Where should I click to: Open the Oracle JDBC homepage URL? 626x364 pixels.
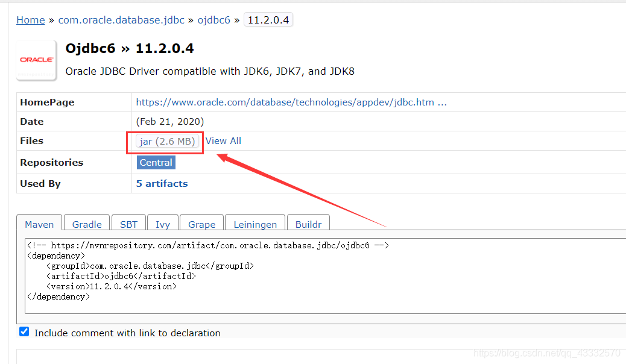coord(291,102)
